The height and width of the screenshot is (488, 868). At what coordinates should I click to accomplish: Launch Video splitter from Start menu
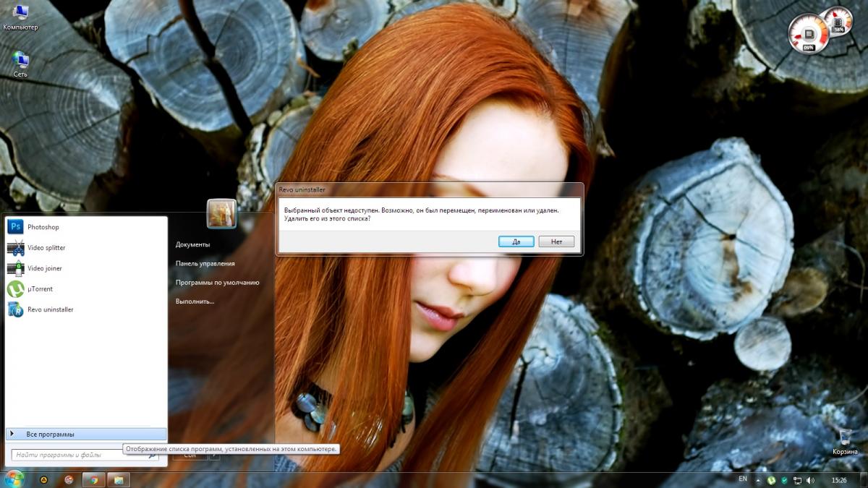coord(86,248)
